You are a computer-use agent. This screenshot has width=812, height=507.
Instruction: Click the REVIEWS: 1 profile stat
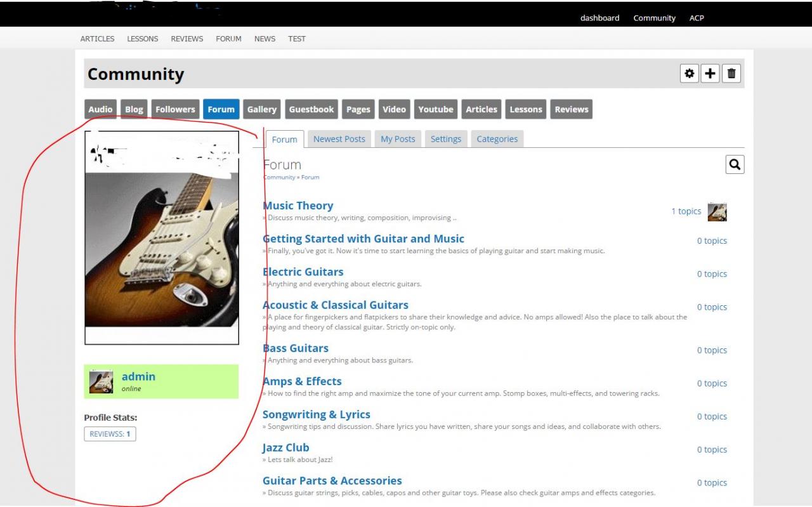[110, 434]
